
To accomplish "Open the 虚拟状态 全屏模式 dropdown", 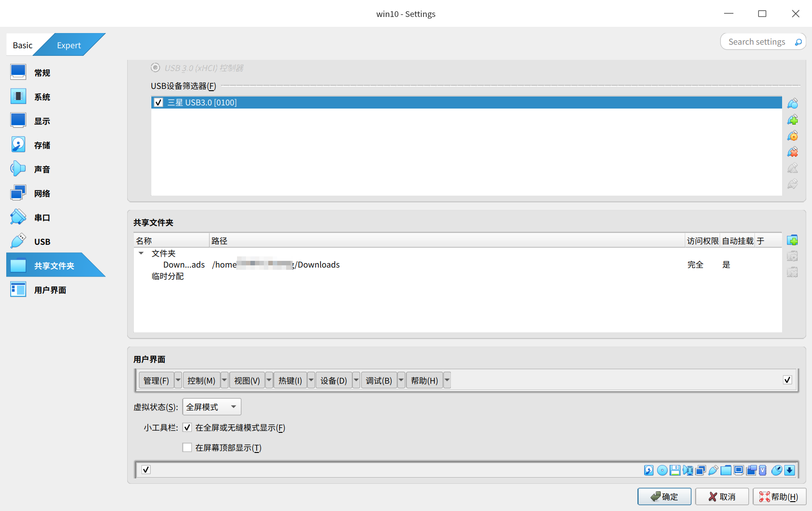I will [x=212, y=407].
